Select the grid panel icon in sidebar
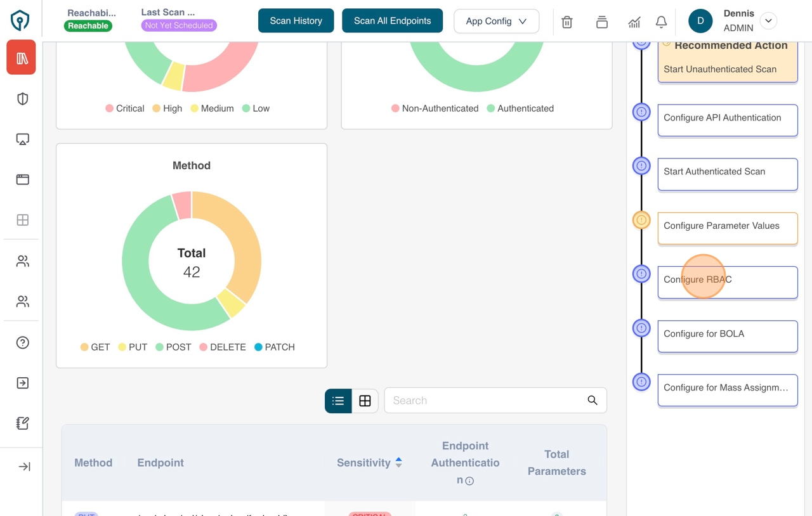The height and width of the screenshot is (516, 812). tap(22, 220)
